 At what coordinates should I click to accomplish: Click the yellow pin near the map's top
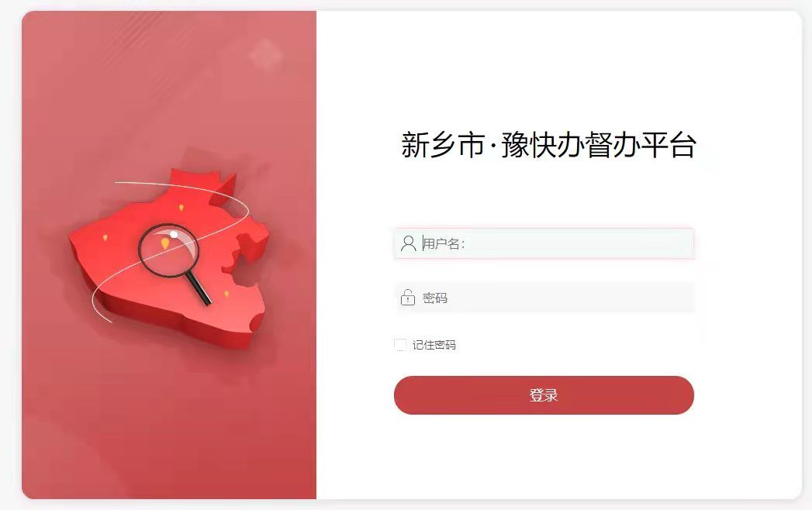(181, 208)
